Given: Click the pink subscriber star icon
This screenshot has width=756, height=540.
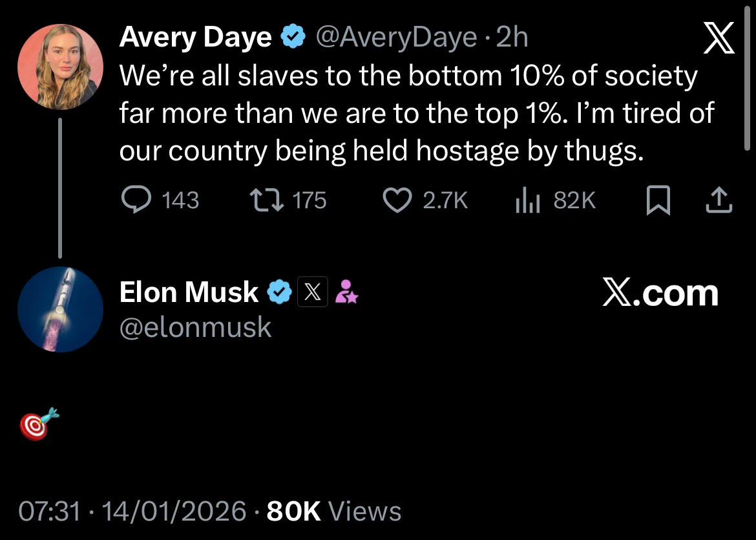Looking at the screenshot, I should click(346, 292).
